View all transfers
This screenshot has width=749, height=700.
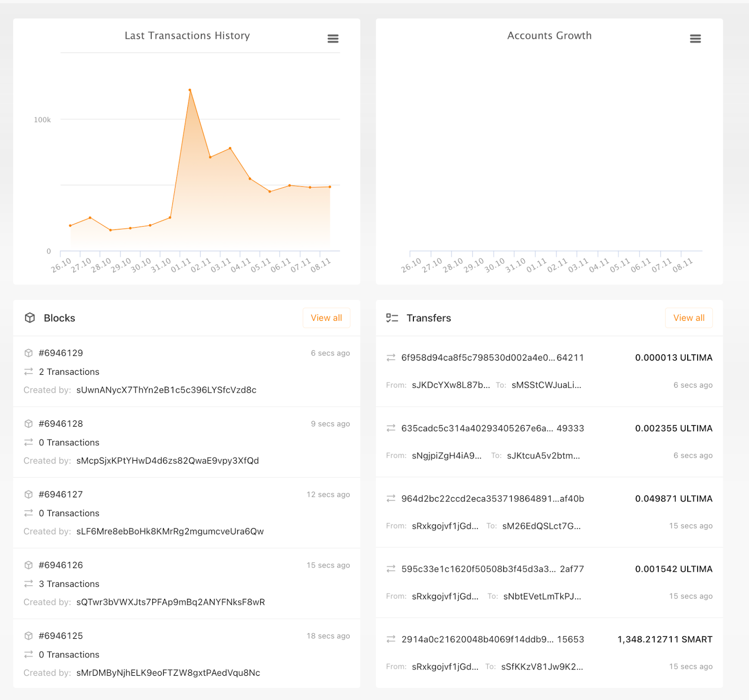[x=689, y=318]
